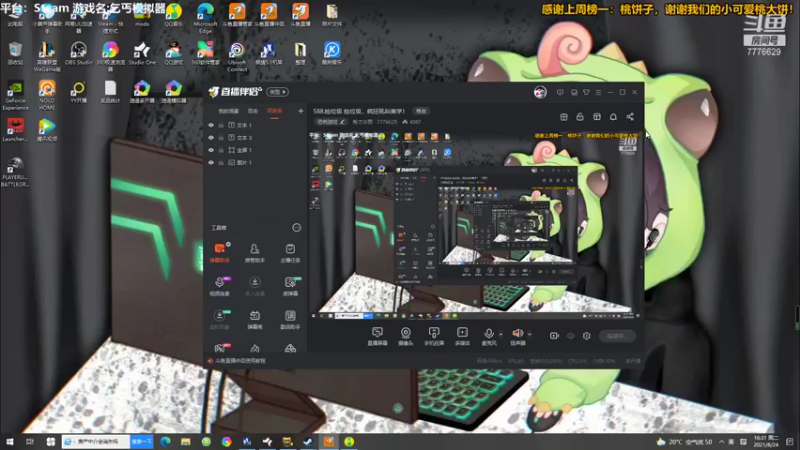This screenshot has height=450, width=800.
Task: Focus the taskbar search box
Action: pos(96,441)
